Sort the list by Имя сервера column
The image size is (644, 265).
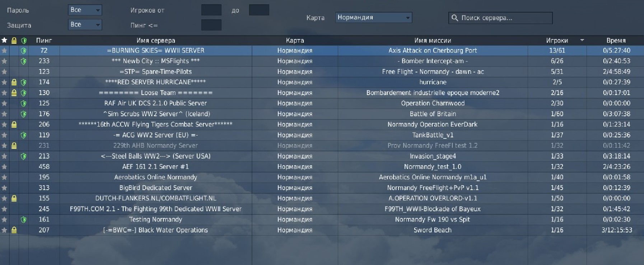click(156, 41)
